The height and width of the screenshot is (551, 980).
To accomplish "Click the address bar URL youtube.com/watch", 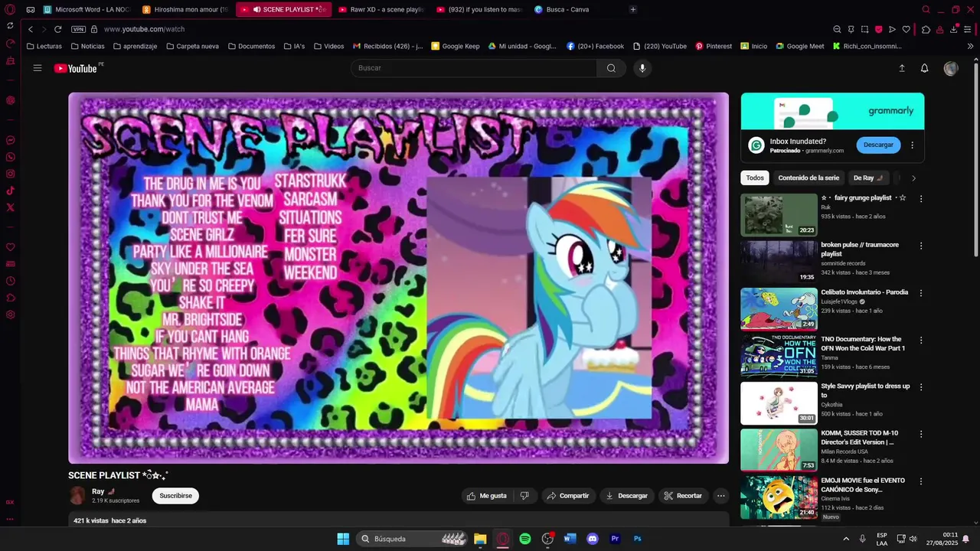I will point(144,29).
